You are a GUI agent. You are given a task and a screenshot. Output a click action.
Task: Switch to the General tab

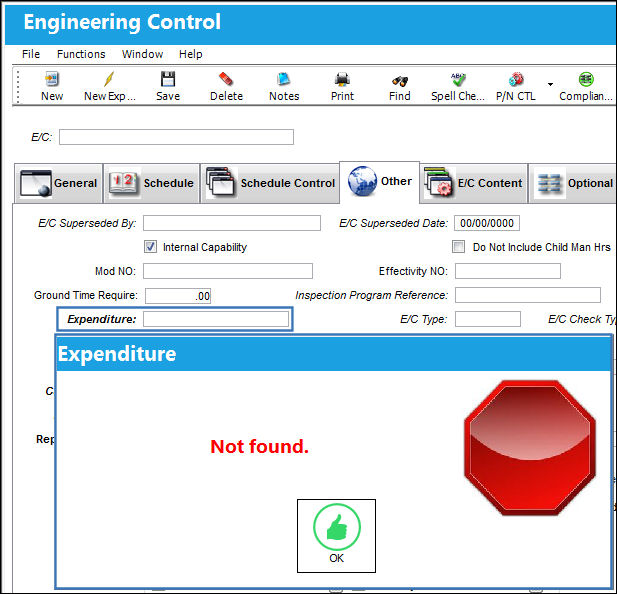[x=58, y=183]
